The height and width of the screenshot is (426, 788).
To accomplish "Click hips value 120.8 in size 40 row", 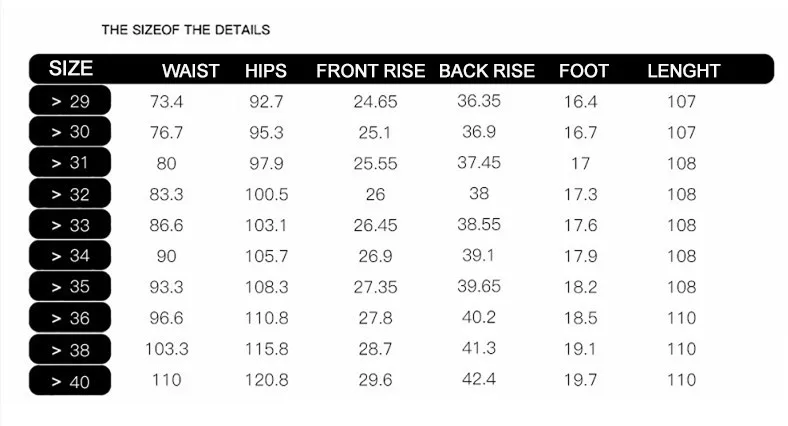I will pos(266,380).
